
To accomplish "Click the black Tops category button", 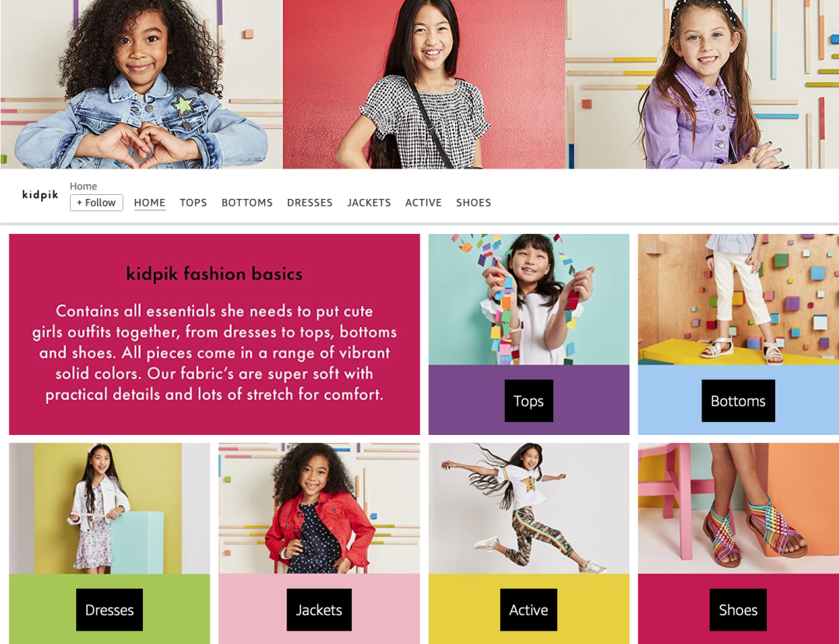I will pos(529,401).
